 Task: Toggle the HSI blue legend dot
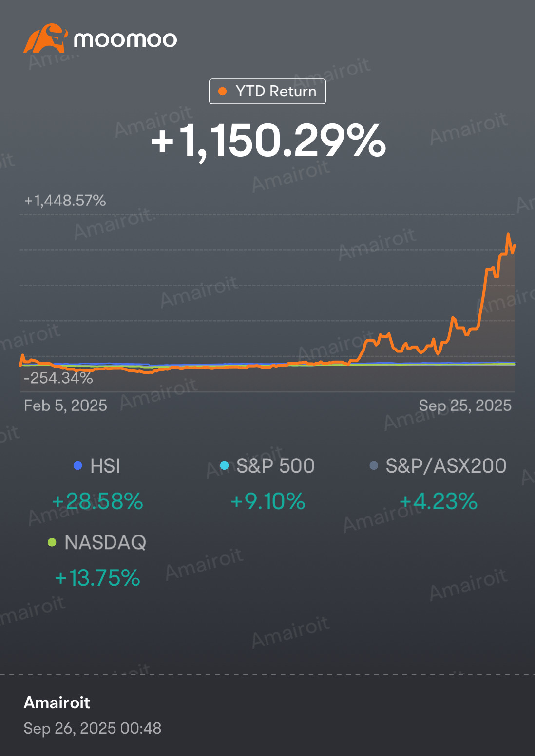click(77, 466)
